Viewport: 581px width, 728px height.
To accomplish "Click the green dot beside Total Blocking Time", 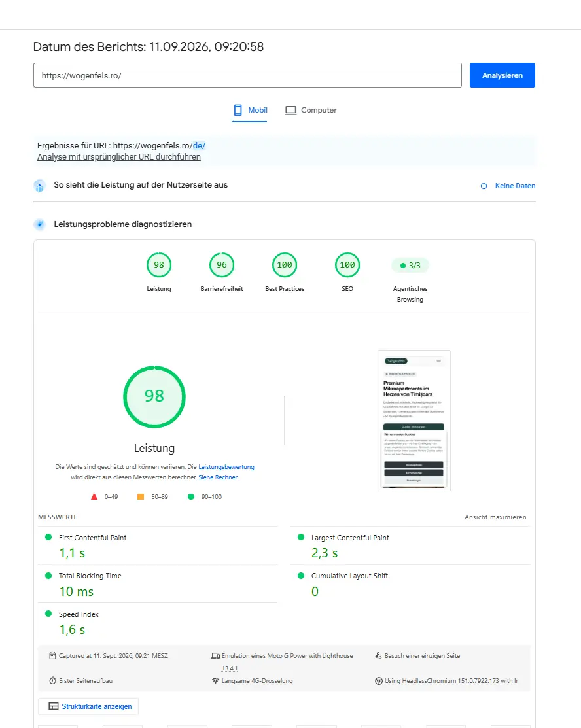I will click(x=48, y=576).
